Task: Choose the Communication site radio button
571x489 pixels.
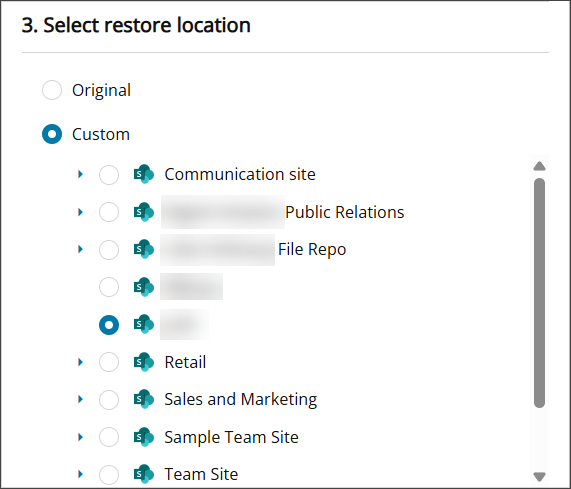Action: point(109,175)
